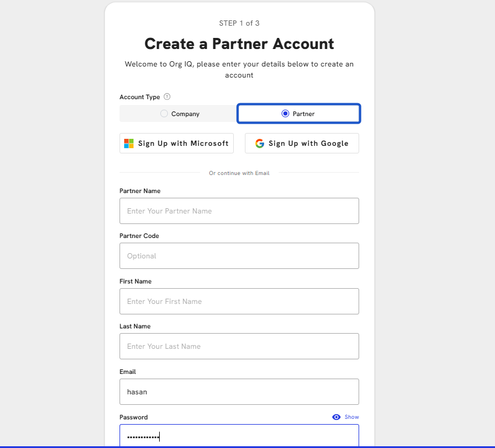Select the Company radio button
Viewport: 495px width, 448px height.
click(x=164, y=114)
